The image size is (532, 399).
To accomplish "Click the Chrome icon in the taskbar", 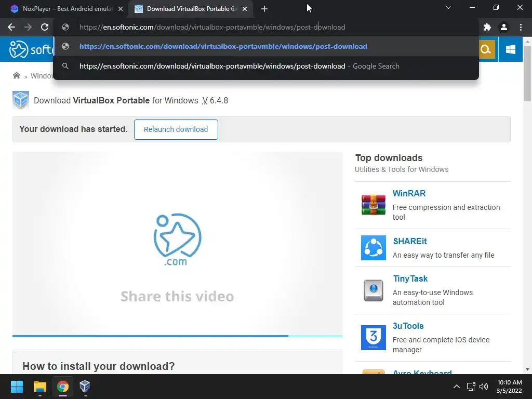I will pos(62,387).
